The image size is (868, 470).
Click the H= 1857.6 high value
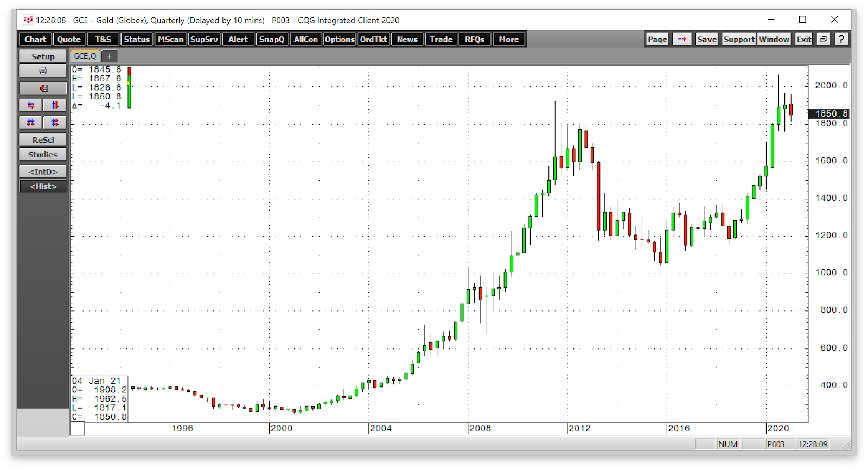point(97,79)
